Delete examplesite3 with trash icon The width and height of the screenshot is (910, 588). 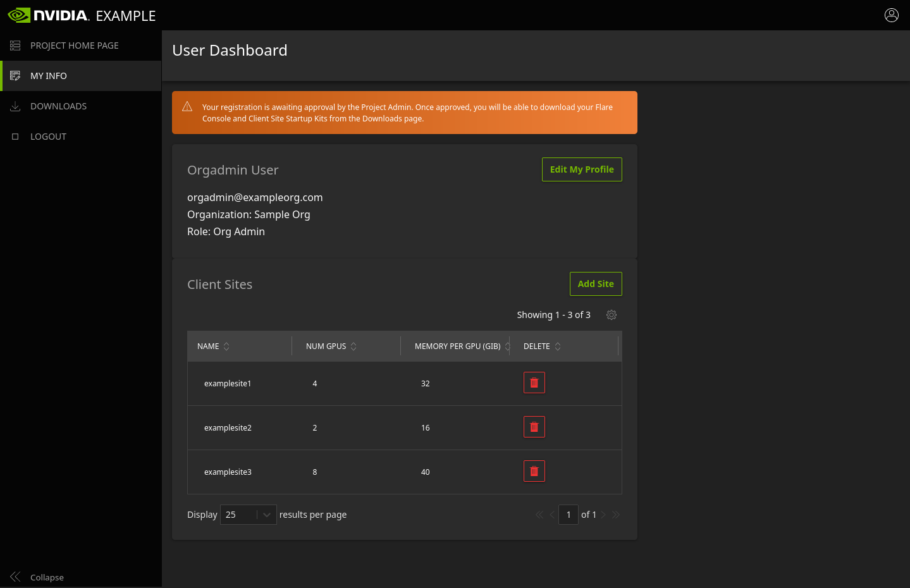[x=534, y=471]
